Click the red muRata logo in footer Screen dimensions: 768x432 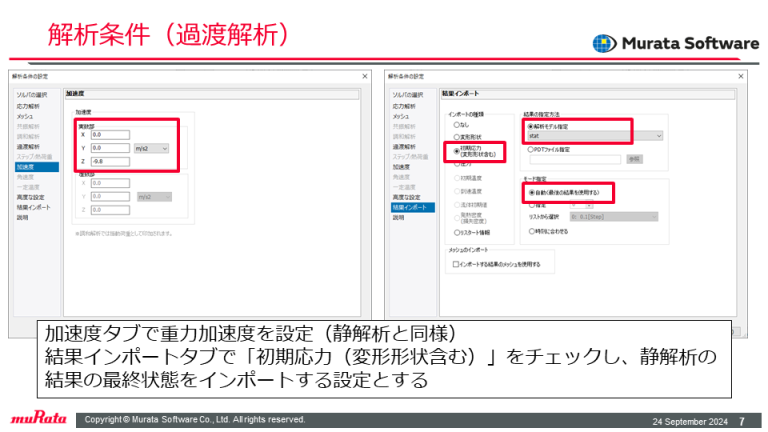tap(39, 419)
